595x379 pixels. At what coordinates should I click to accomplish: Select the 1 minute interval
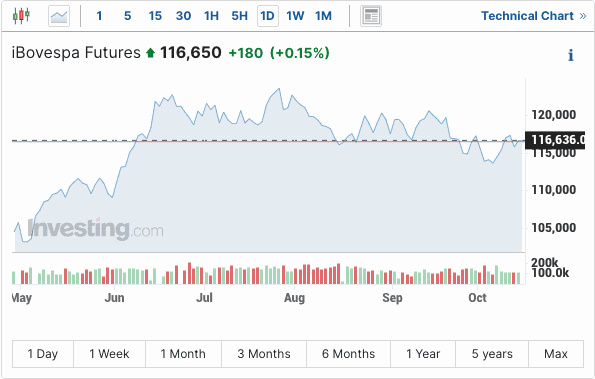(x=99, y=16)
